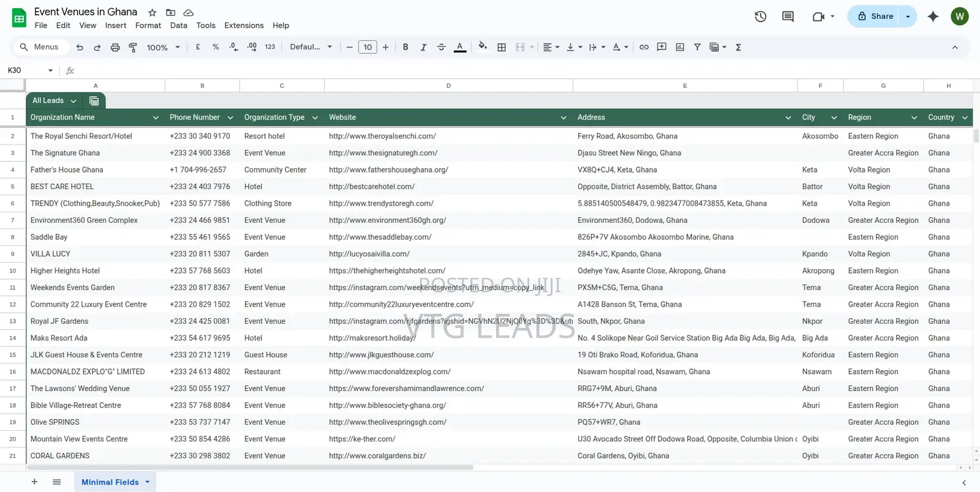Image resolution: width=980 pixels, height=492 pixels.
Task: Select the Paint format roller icon
Action: pos(133,47)
